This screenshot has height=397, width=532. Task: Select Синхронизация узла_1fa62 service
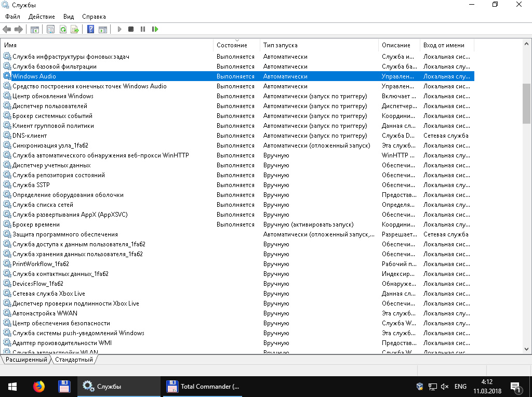(50, 145)
